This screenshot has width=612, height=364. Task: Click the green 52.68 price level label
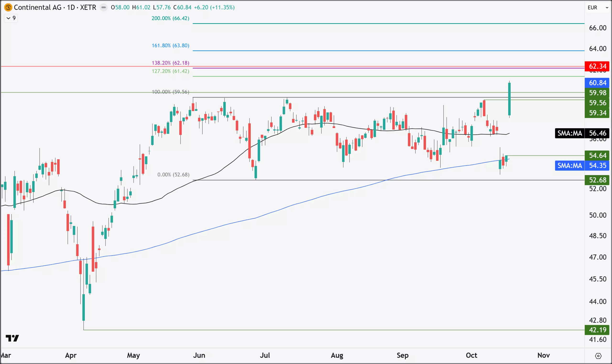tap(597, 180)
